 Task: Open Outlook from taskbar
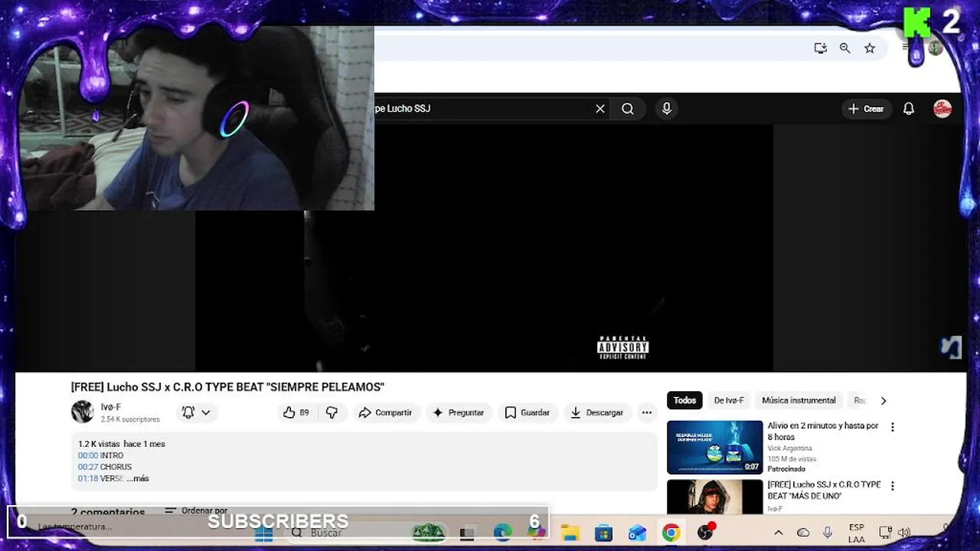pos(637,533)
